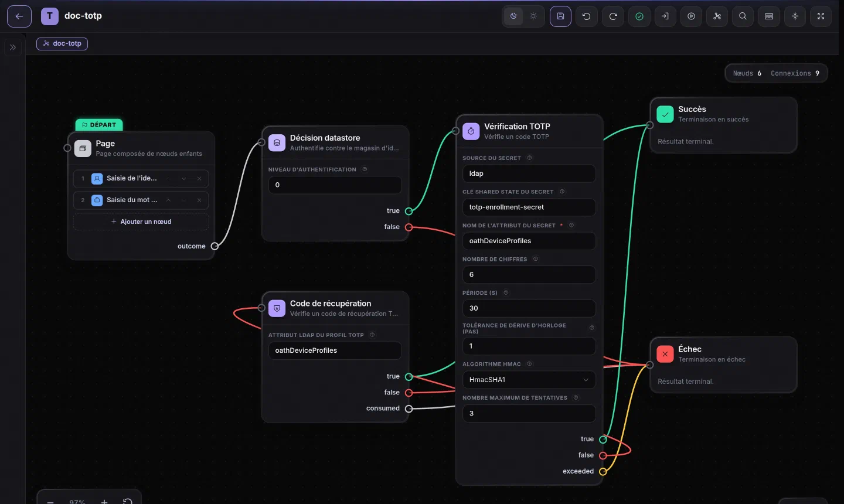The height and width of the screenshot is (504, 844).
Task: Click the vertical align/center icon
Action: click(x=795, y=16)
